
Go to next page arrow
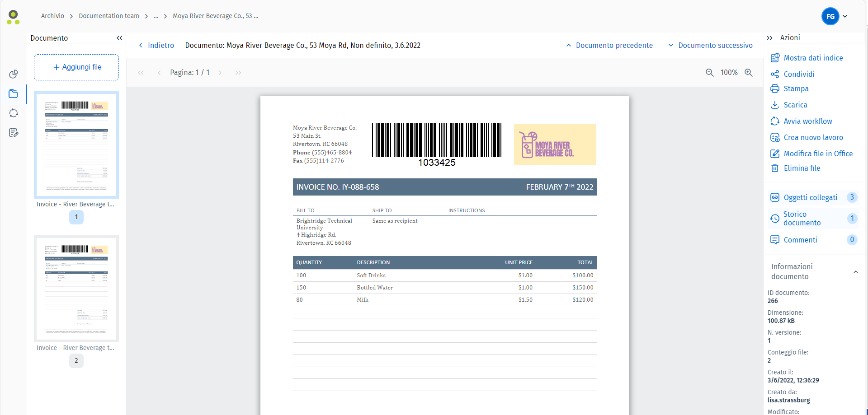click(x=220, y=73)
